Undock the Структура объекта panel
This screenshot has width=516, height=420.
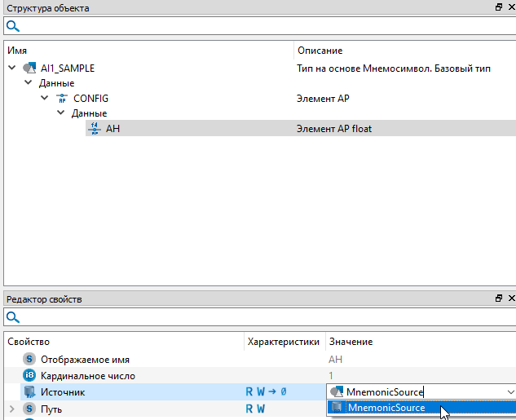(x=498, y=7)
